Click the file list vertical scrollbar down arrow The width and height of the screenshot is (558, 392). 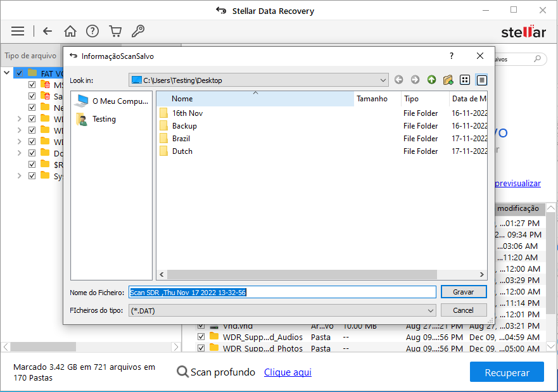pyautogui.click(x=551, y=346)
